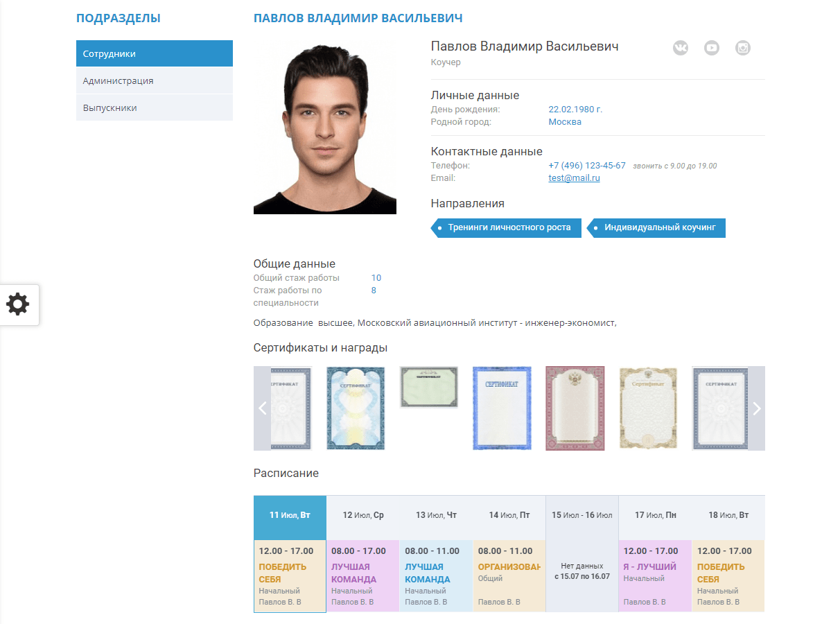Image resolution: width=840 pixels, height=624 pixels.
Task: Open the ОРГАНИЗОВАН event on 14 Июл
Action: point(509,566)
